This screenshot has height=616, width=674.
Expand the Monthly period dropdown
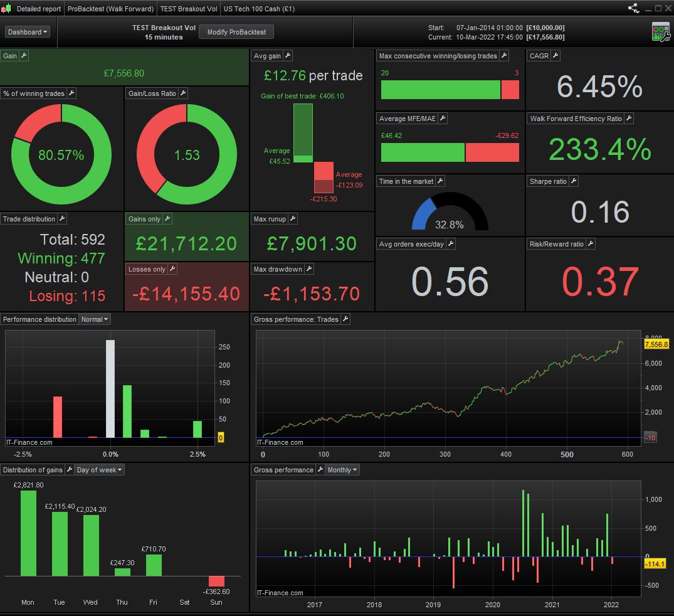342,470
